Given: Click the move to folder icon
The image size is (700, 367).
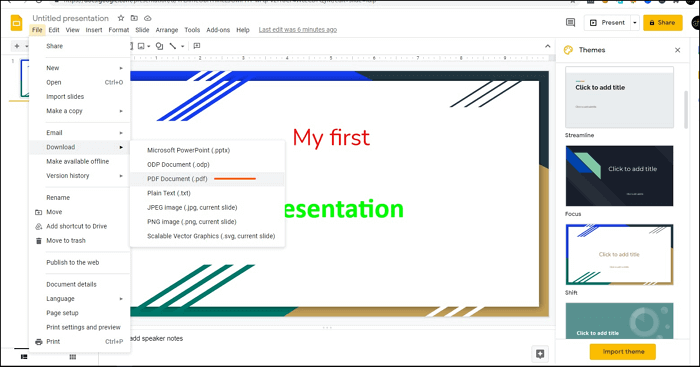Looking at the screenshot, I should pos(134,18).
